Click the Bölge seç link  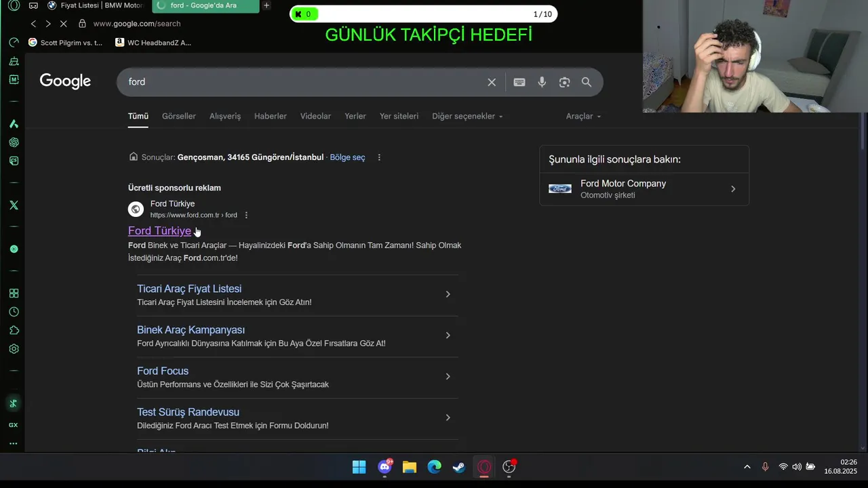coord(347,157)
